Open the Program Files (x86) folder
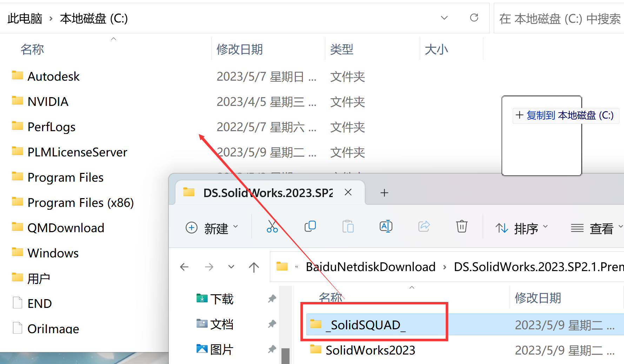Image resolution: width=624 pixels, height=364 pixels. coord(80,203)
